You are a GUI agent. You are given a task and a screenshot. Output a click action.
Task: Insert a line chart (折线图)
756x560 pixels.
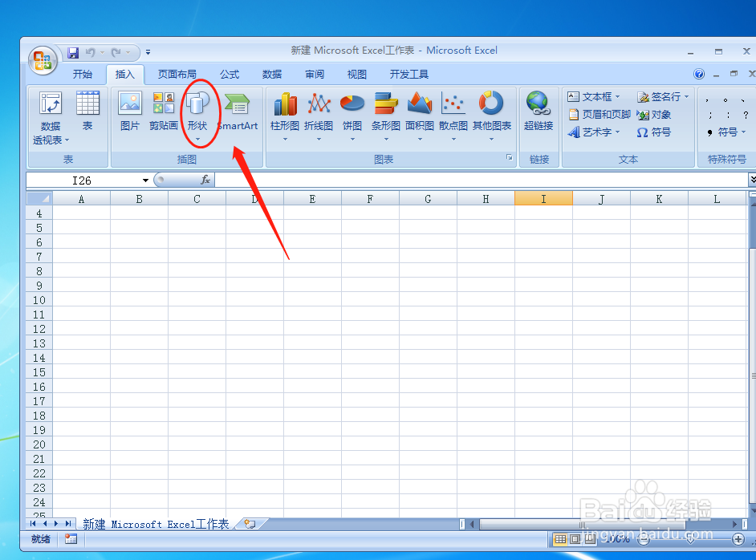pos(319,116)
